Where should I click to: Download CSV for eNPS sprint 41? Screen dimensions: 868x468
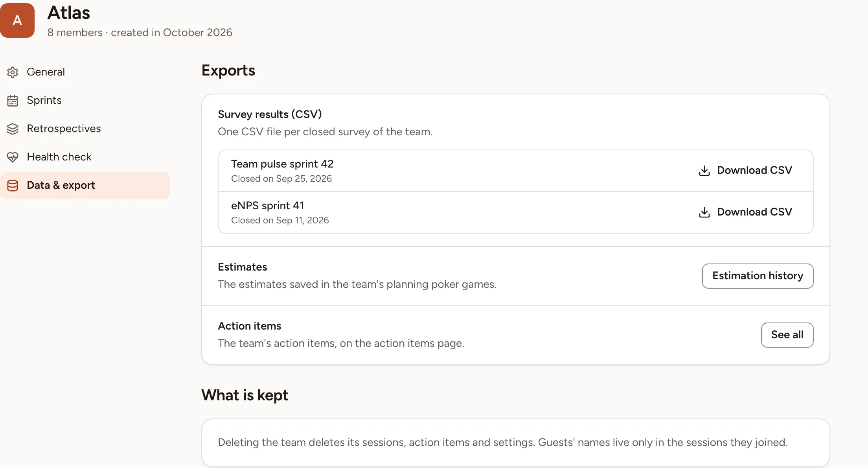point(745,212)
